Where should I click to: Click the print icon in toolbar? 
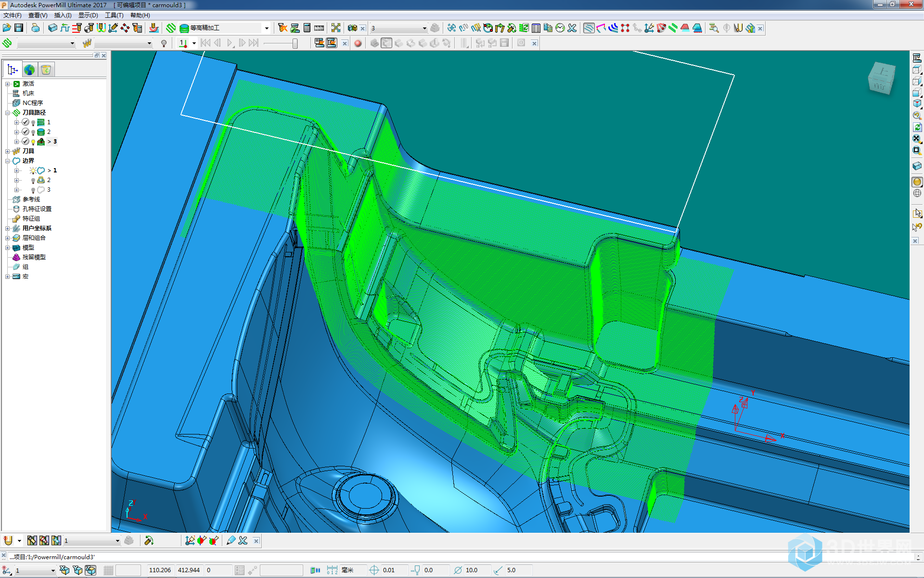click(x=36, y=28)
